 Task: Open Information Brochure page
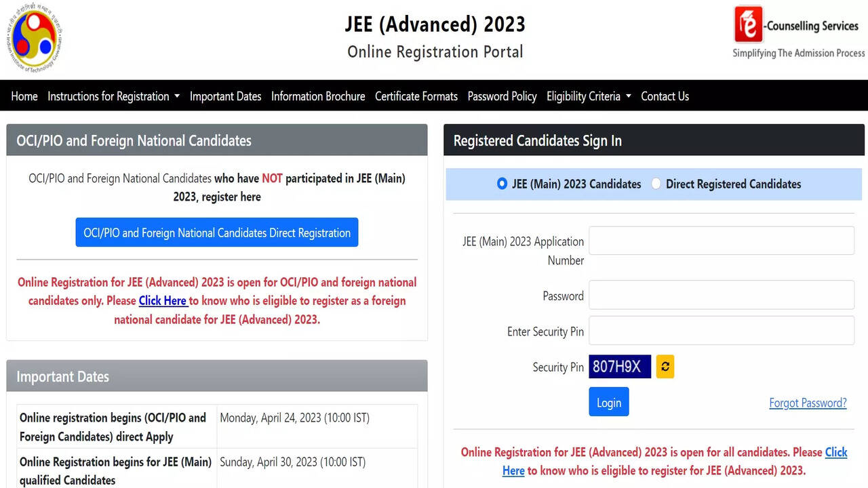pos(318,96)
